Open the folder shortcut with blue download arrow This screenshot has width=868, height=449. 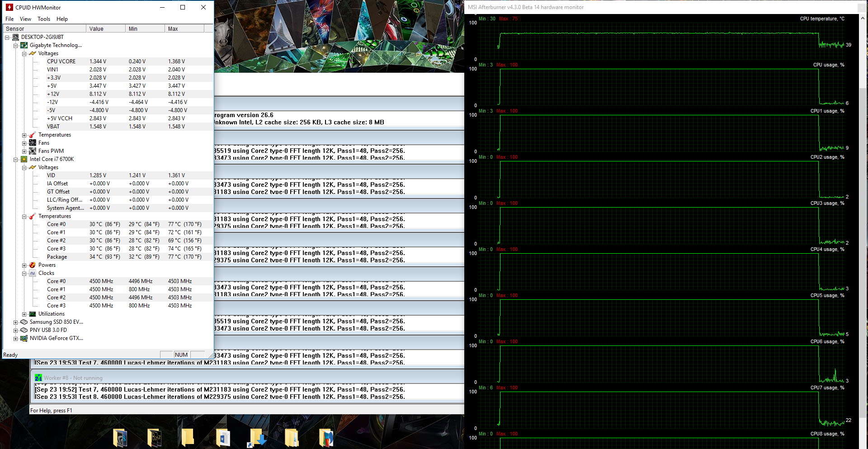point(257,438)
